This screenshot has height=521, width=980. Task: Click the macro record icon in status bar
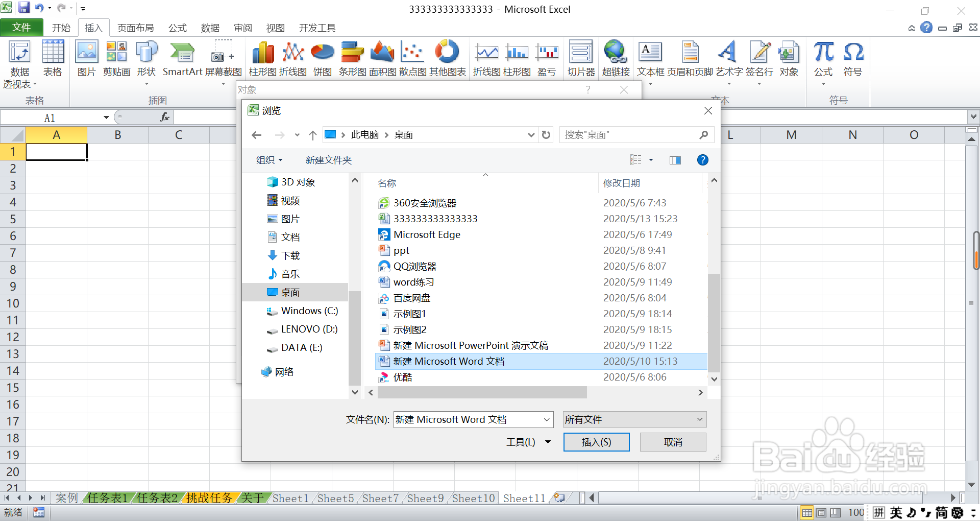coord(39,512)
